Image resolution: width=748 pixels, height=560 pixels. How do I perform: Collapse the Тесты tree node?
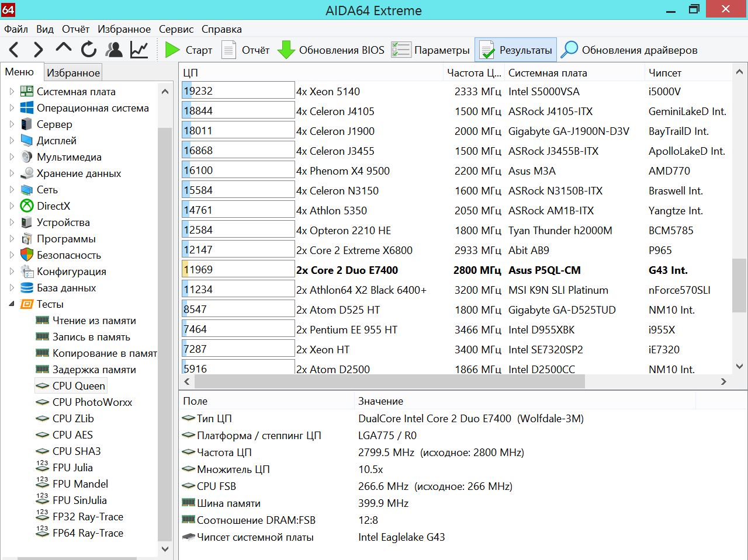point(12,304)
